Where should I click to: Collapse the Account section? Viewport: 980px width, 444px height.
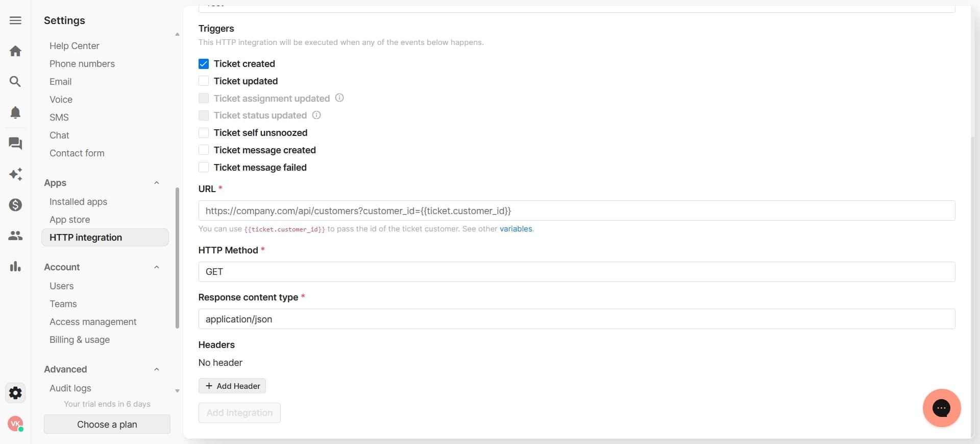click(x=157, y=267)
